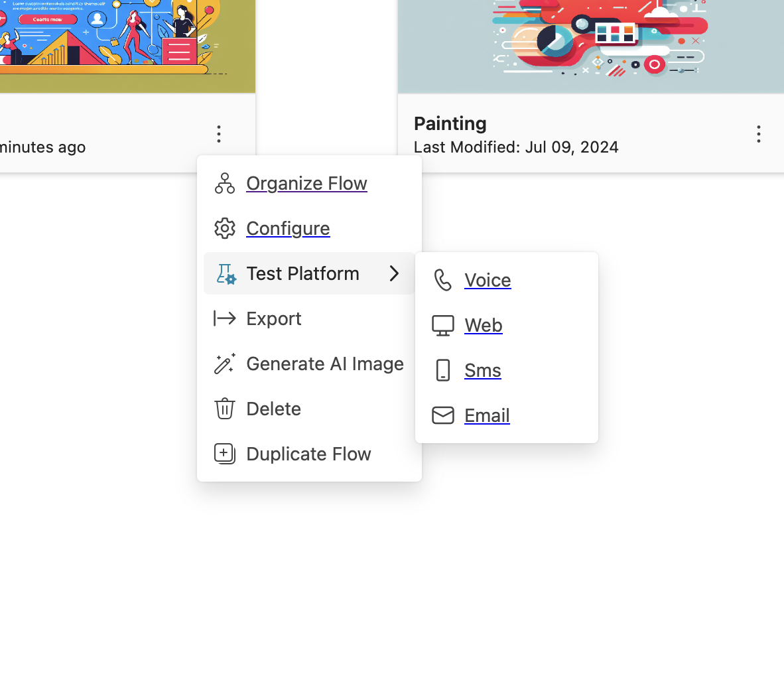
Task: Click the Duplicate Flow plus icon
Action: [x=224, y=454]
